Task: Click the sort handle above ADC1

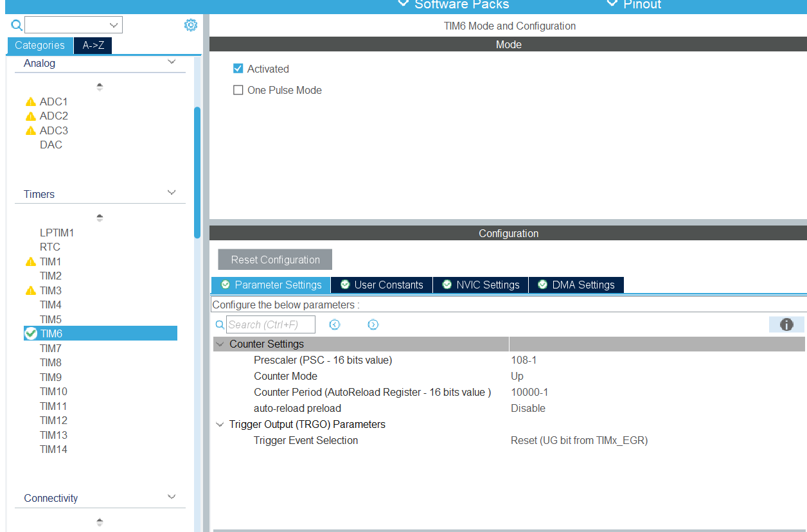Action: click(100, 87)
